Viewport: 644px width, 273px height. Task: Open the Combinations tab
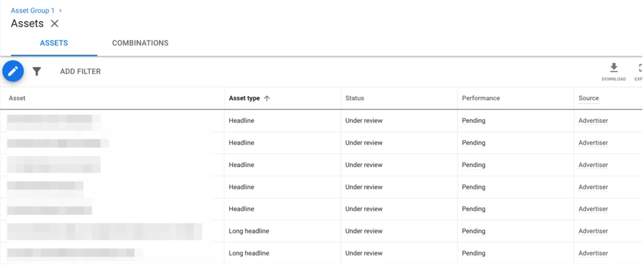tap(140, 43)
